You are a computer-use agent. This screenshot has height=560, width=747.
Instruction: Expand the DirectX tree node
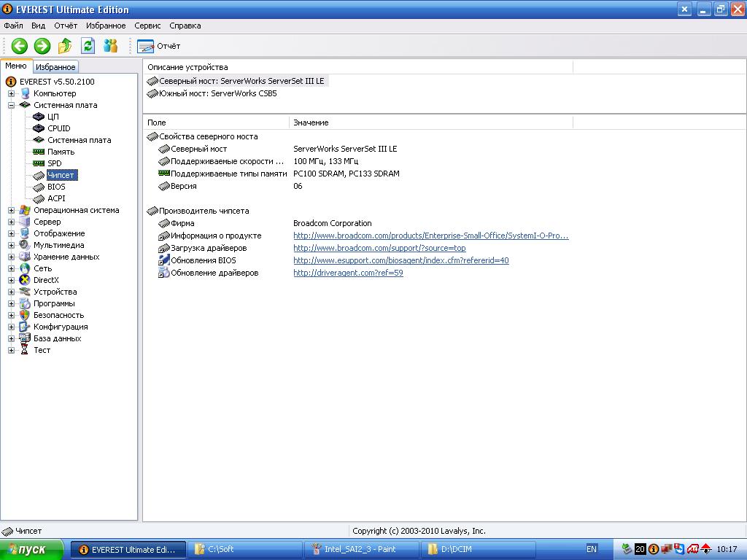(x=11, y=281)
